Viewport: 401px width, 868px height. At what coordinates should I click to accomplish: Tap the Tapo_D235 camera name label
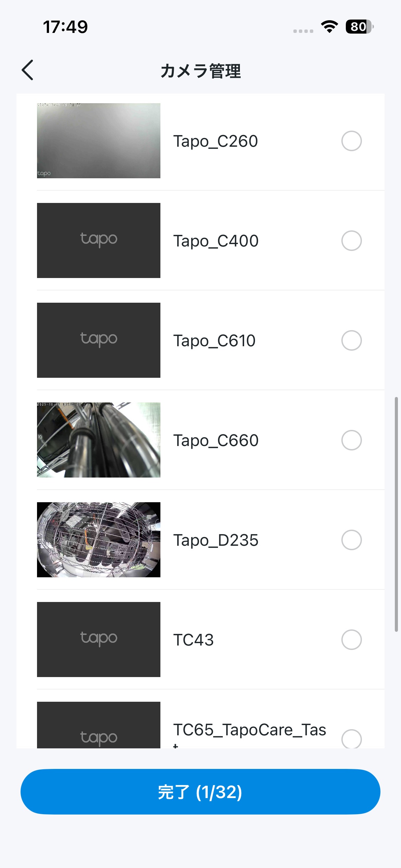coord(216,540)
